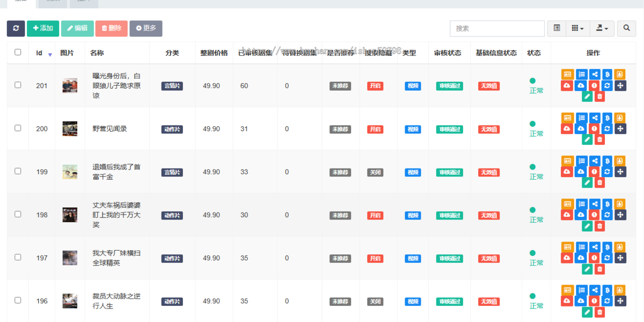Image resolution: width=644 pixels, height=322 pixels.
Task: Toggle 关闭 tag in row 196
Action: coord(375,302)
